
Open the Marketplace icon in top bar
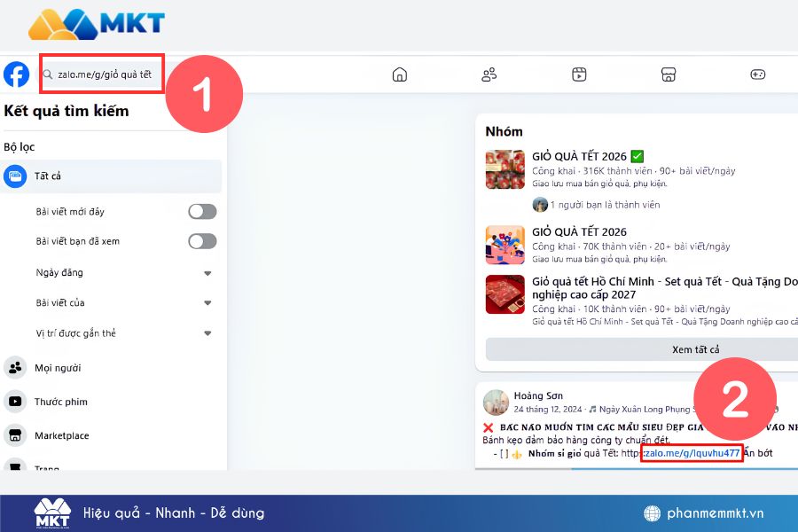669,74
